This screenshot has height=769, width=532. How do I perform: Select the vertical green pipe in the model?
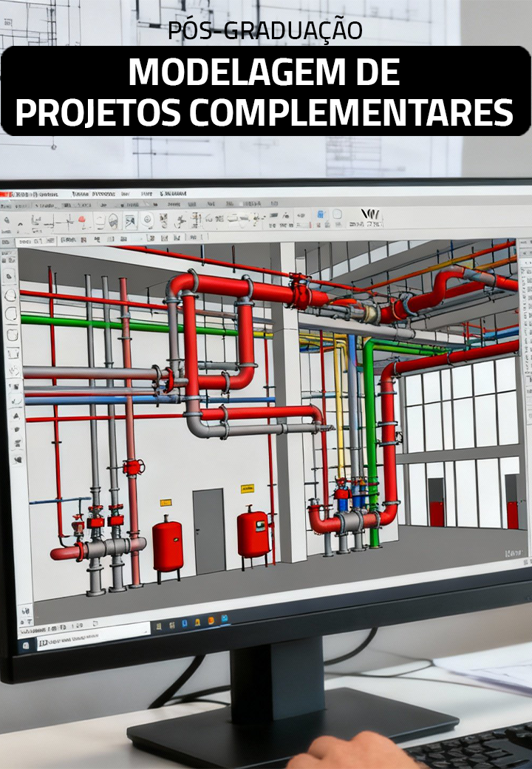coord(371,441)
